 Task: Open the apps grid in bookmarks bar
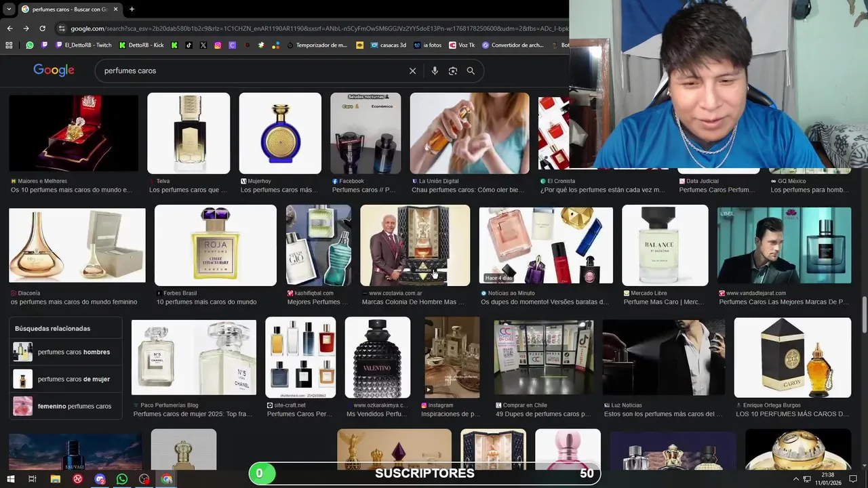click(9, 45)
